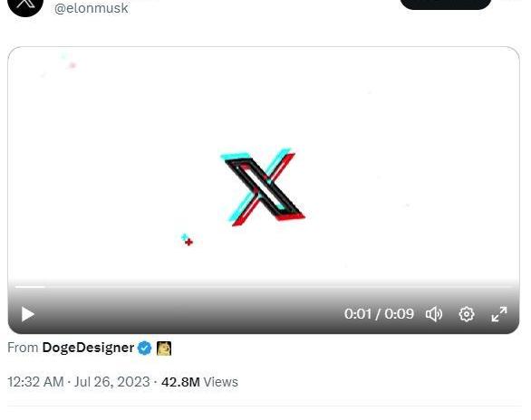This screenshot has width=531, height=420.
Task: Mute the video using the speaker icon
Action: click(x=434, y=314)
